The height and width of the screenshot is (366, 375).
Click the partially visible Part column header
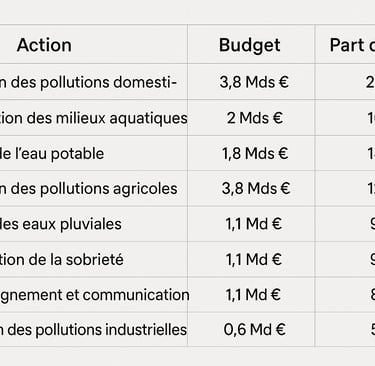tap(345, 44)
